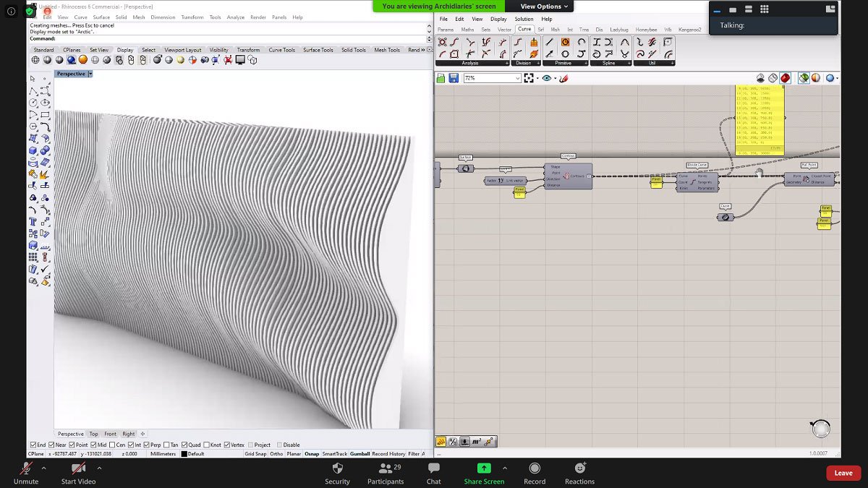Viewport: 868px width, 488px height.
Task: Click the Divide Curve component on canvas
Action: click(697, 182)
